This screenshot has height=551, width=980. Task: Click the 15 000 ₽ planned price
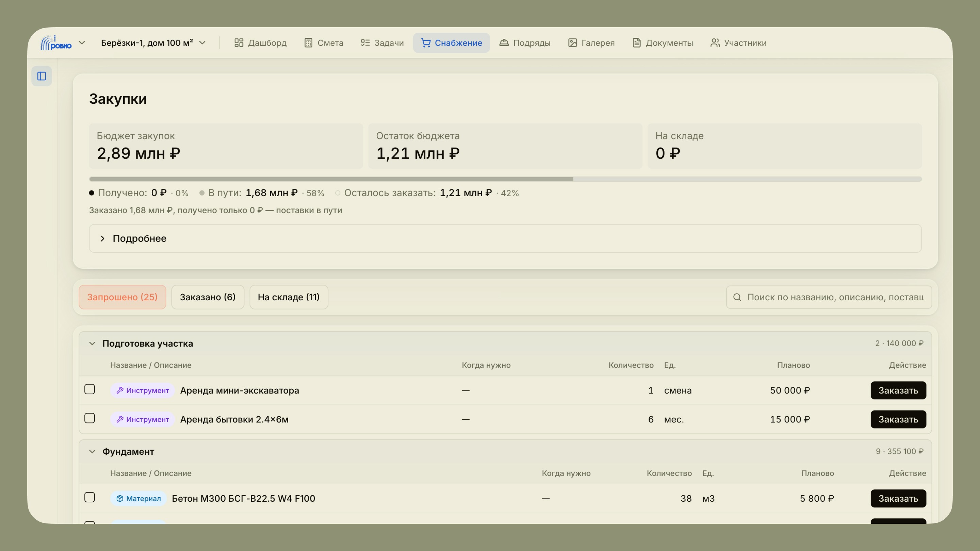click(x=790, y=419)
